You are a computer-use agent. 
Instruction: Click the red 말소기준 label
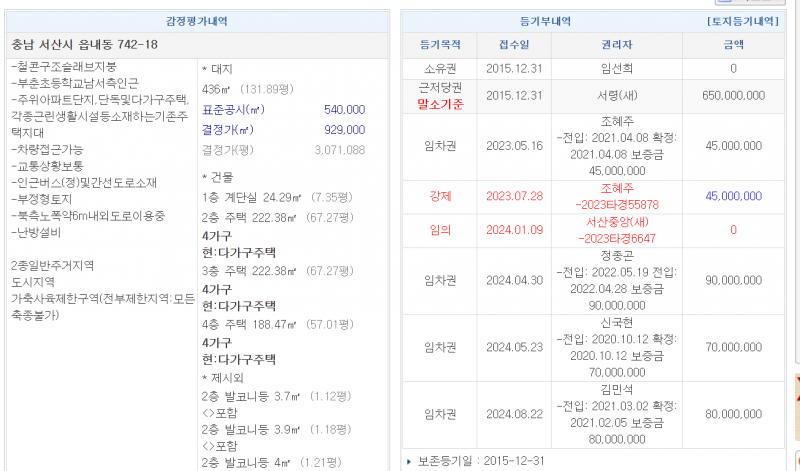click(x=440, y=102)
